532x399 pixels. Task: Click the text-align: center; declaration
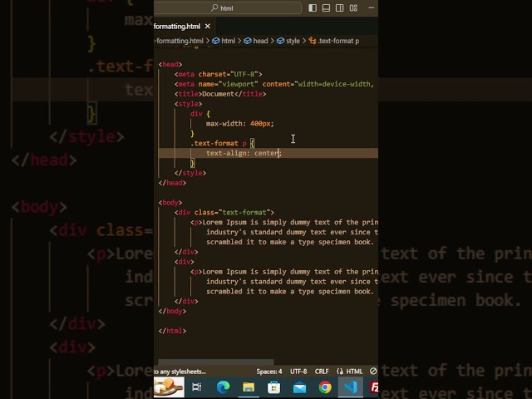click(x=244, y=153)
